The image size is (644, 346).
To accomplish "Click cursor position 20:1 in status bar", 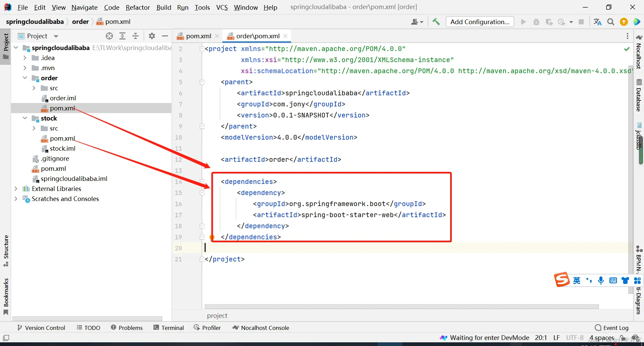I will click(x=541, y=338).
